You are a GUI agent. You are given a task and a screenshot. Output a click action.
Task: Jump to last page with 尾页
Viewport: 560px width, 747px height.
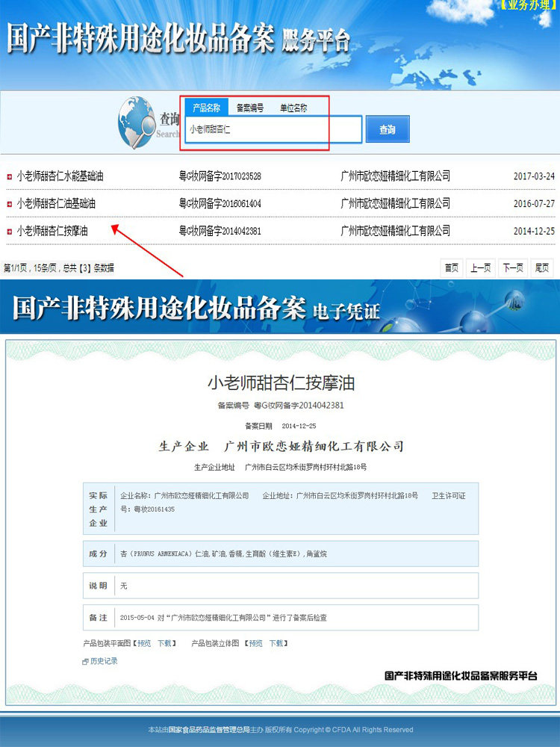(x=542, y=267)
